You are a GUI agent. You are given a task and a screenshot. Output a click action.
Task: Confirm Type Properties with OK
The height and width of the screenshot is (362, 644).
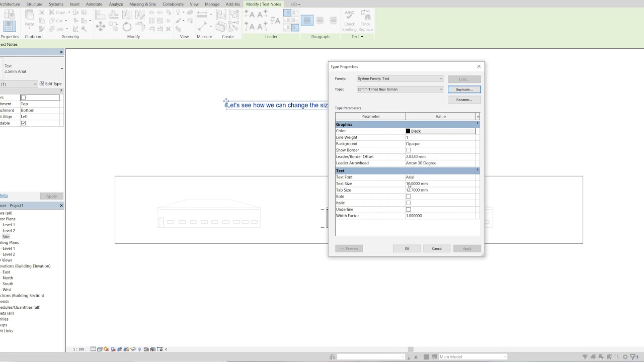pyautogui.click(x=407, y=248)
